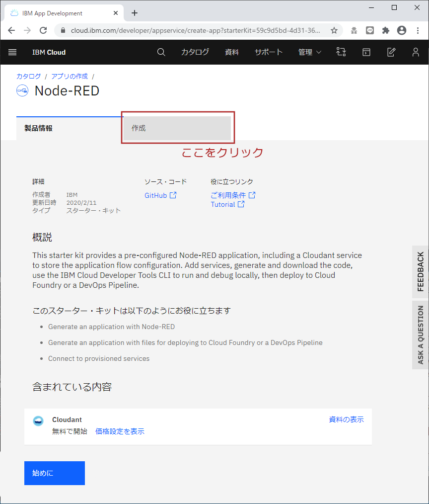The width and height of the screenshot is (429, 504).
Task: Open the Chrome profile avatar
Action: point(402,30)
